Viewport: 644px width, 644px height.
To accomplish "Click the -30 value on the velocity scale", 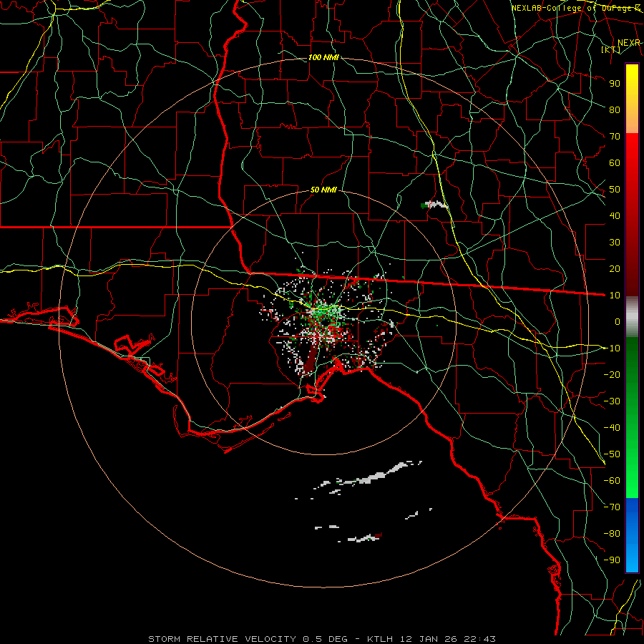I will [x=612, y=401].
